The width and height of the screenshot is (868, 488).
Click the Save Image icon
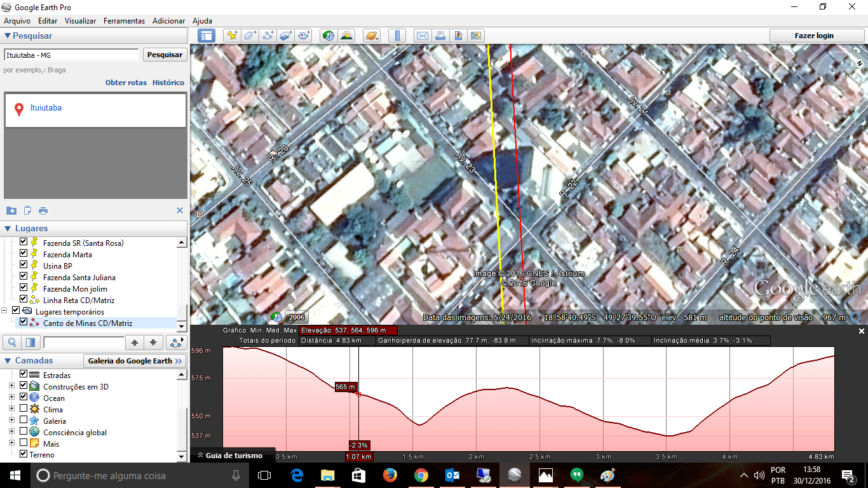(458, 36)
